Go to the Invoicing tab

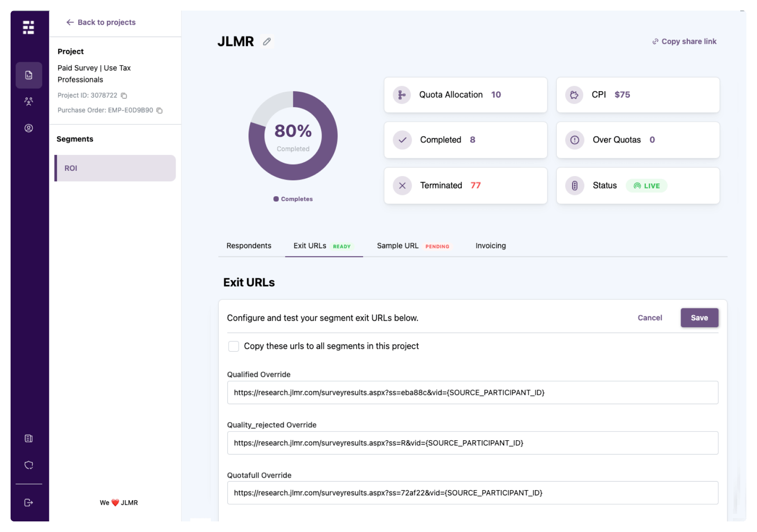click(491, 246)
